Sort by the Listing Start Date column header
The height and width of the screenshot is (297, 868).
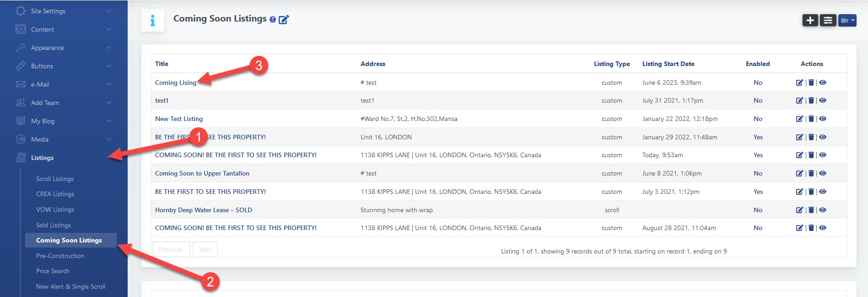click(x=668, y=64)
